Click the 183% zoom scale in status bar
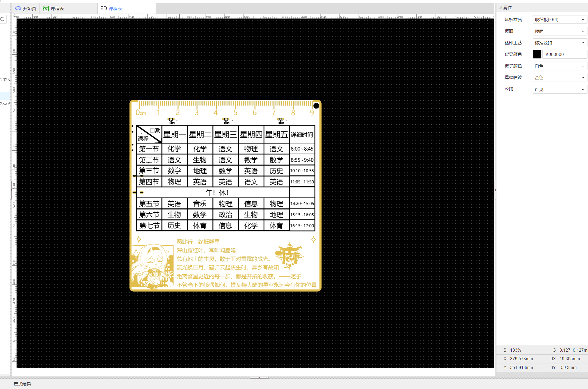Viewport: 588px width, 389px height. pos(515,350)
